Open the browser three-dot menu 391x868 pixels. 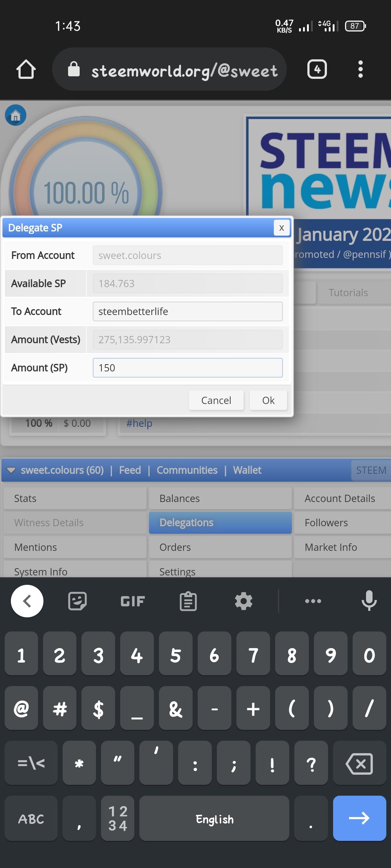point(360,69)
